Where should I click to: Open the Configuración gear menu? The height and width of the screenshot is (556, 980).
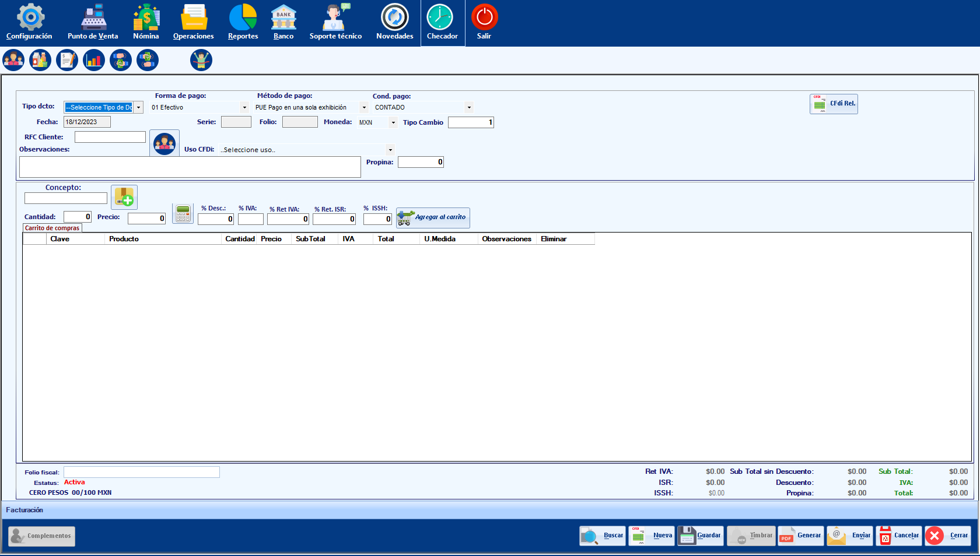point(30,23)
